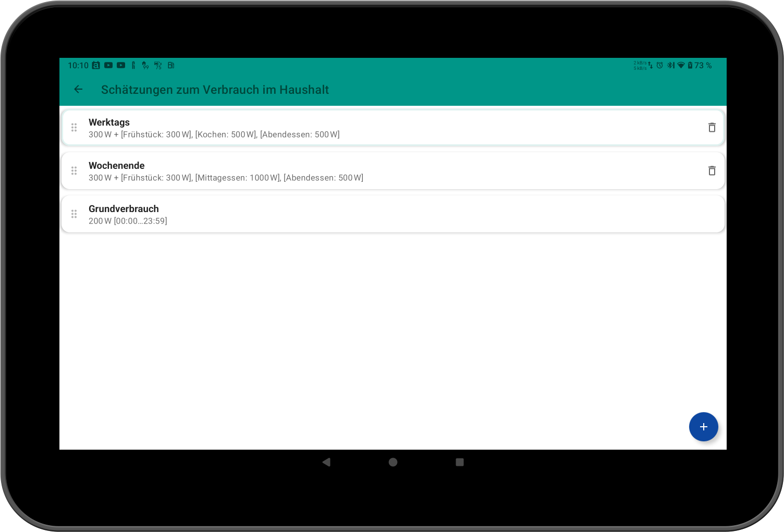Viewport: 784px width, 532px height.
Task: Tap the blue plus floating action button
Action: coord(704,427)
